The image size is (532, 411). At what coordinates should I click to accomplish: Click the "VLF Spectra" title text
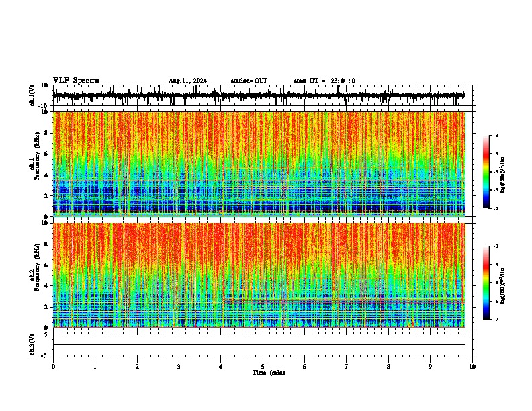tap(76, 81)
